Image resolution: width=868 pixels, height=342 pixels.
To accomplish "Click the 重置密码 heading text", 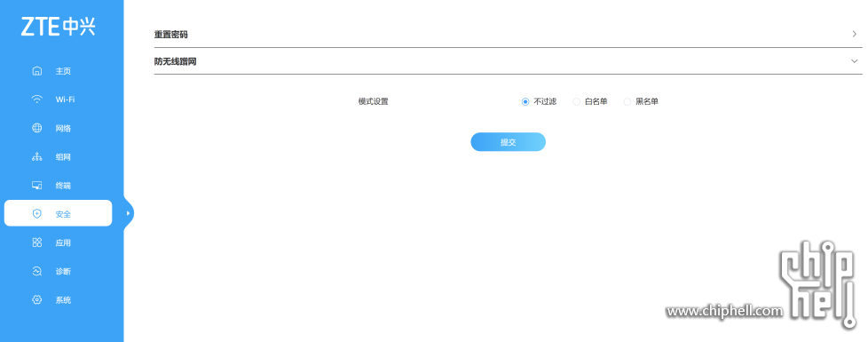I will 171,35.
